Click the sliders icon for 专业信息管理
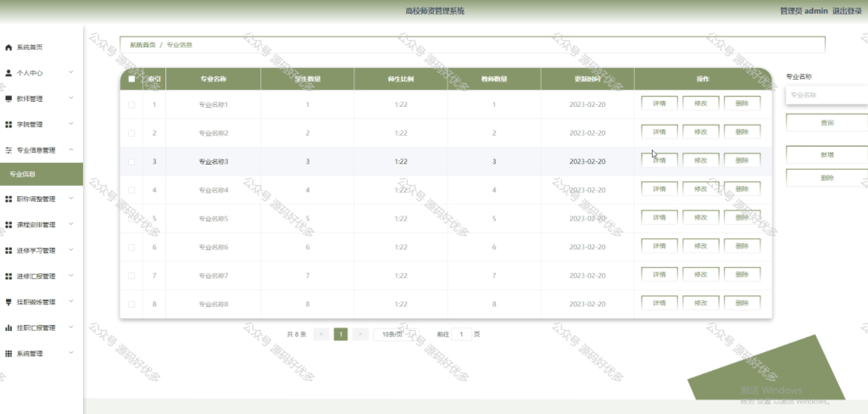 [x=8, y=150]
